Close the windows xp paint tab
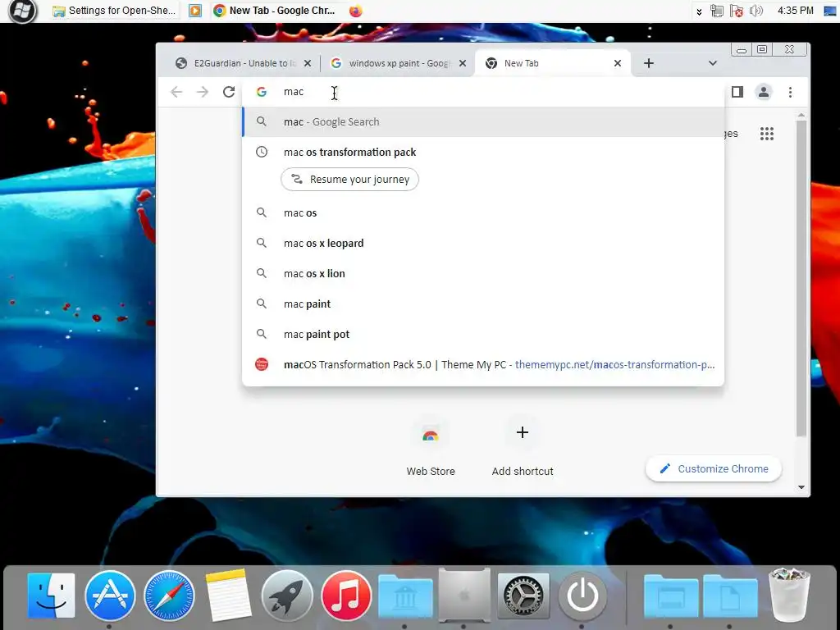Screen dimensions: 840x630 463,63
